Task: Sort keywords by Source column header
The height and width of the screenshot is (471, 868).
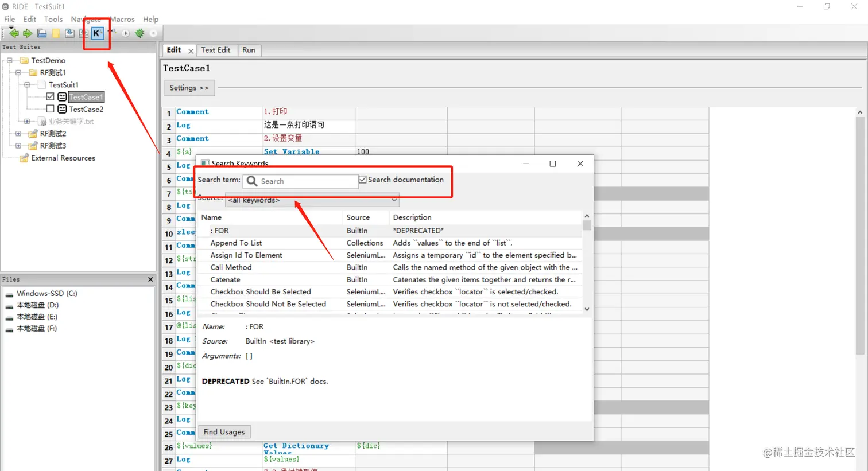Action: [x=366, y=217]
